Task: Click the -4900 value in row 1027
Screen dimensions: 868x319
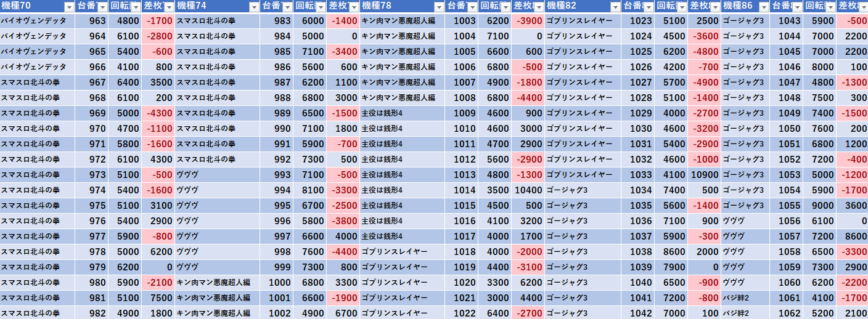Action: (705, 83)
